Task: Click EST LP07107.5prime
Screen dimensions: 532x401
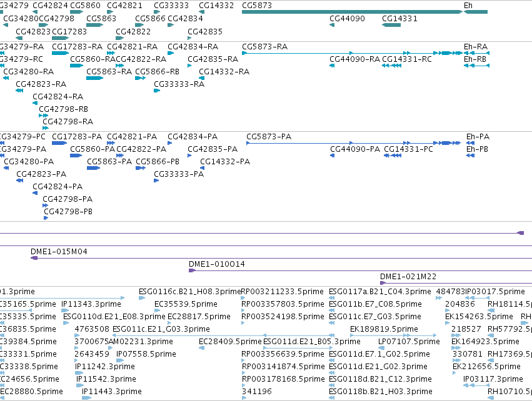Action: click(x=381, y=348)
